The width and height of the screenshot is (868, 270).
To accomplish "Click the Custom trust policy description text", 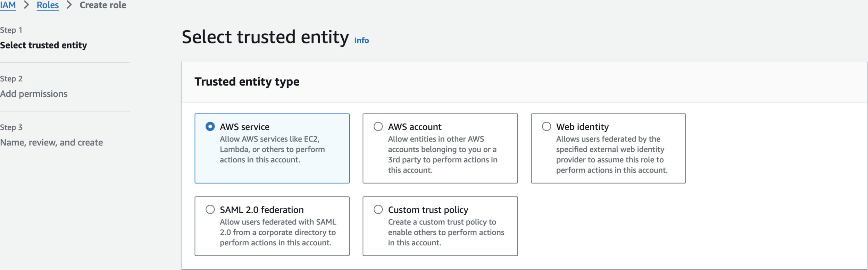I will click(x=446, y=232).
